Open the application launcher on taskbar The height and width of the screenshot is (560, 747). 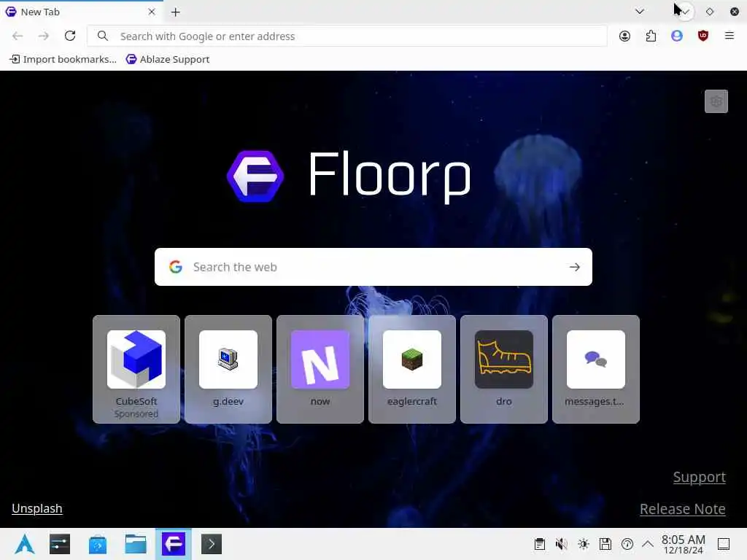(24, 544)
